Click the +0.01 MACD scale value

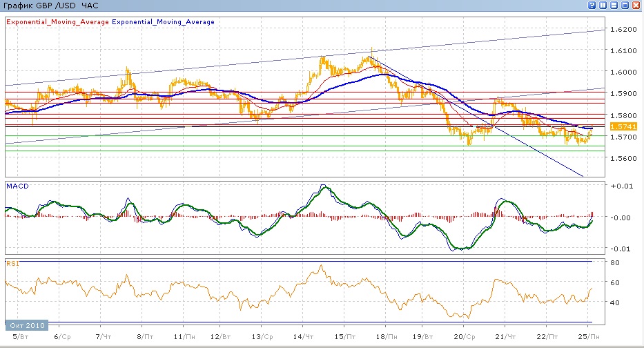(x=618, y=185)
